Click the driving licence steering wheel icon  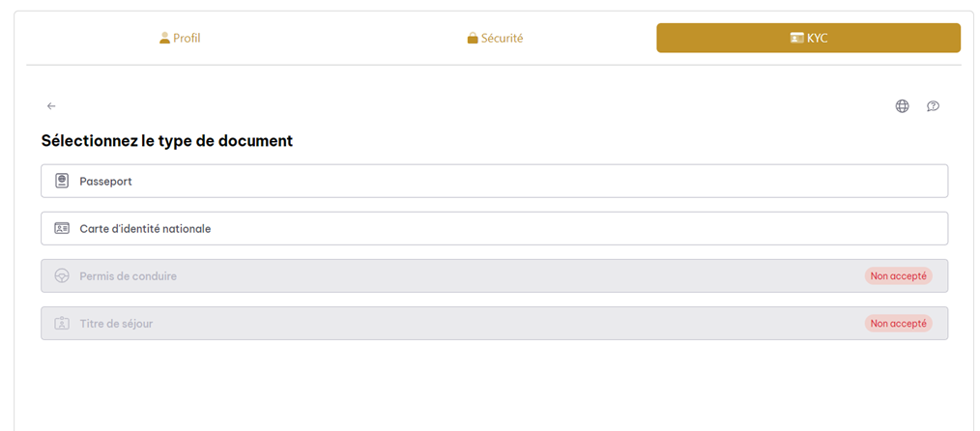click(62, 276)
